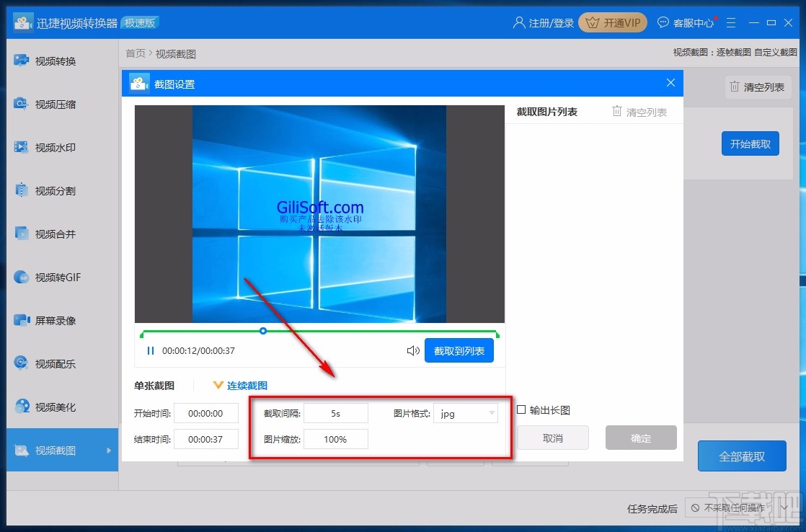Screen dimensions: 806x532
Task: Switch to the 连续截图 tab
Action: (x=246, y=385)
